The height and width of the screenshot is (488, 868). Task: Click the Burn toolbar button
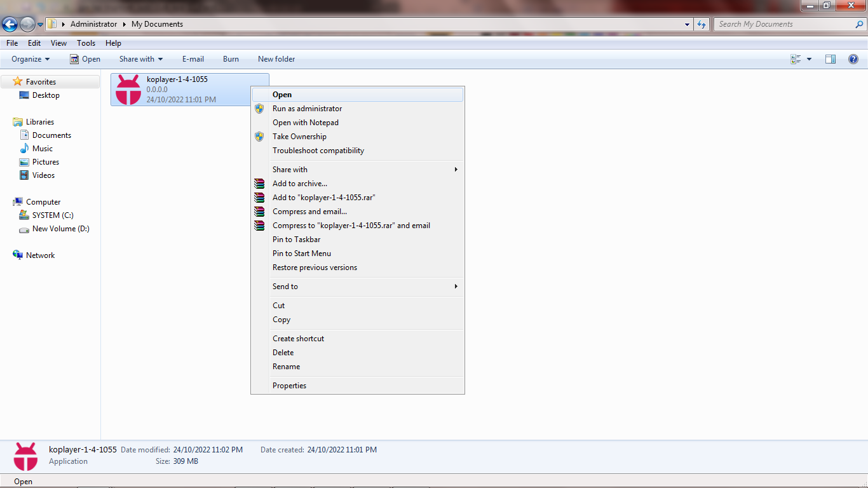(x=231, y=59)
